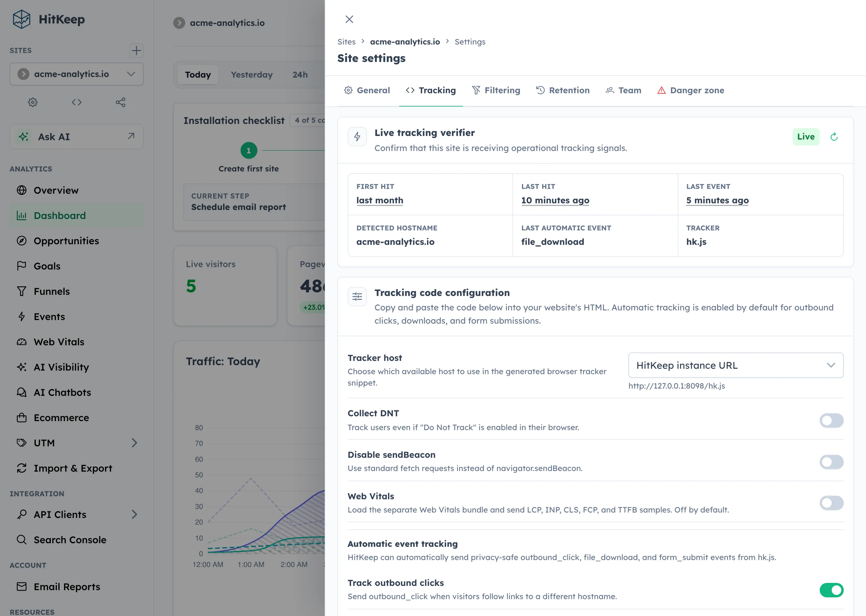Click the Search Console magnifier icon
Viewport: 866px width, 616px height.
coord(22,539)
